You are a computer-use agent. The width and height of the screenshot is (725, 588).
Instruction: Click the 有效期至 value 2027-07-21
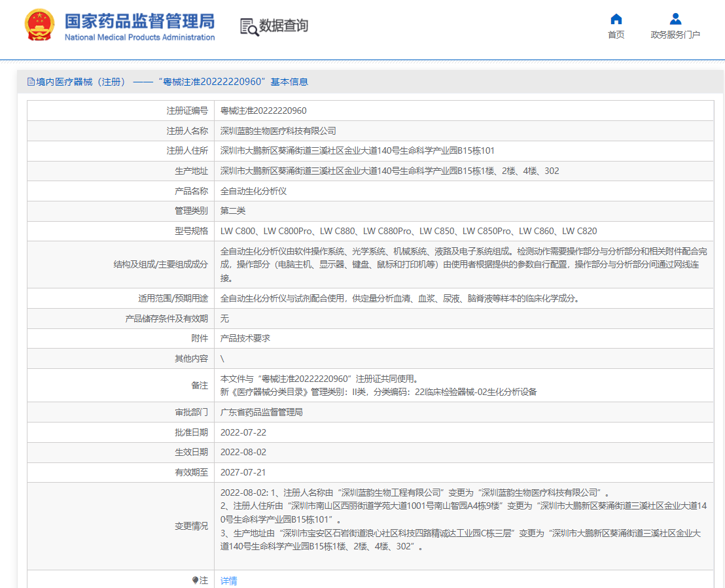[243, 472]
